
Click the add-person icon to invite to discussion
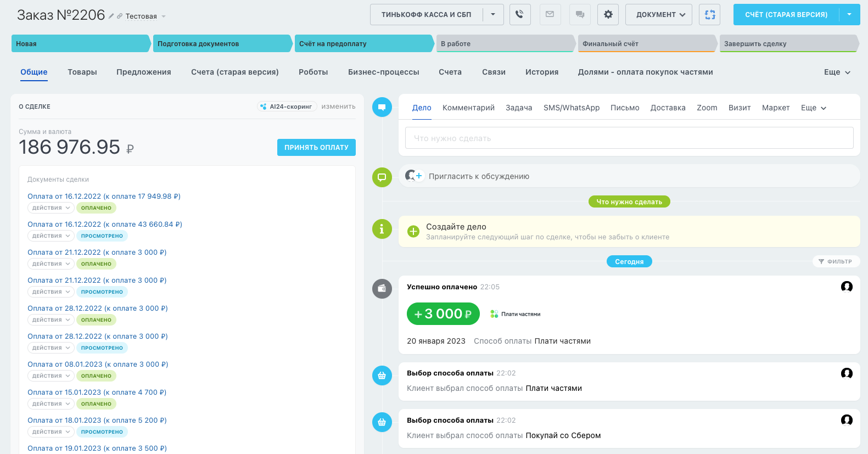[x=414, y=176]
